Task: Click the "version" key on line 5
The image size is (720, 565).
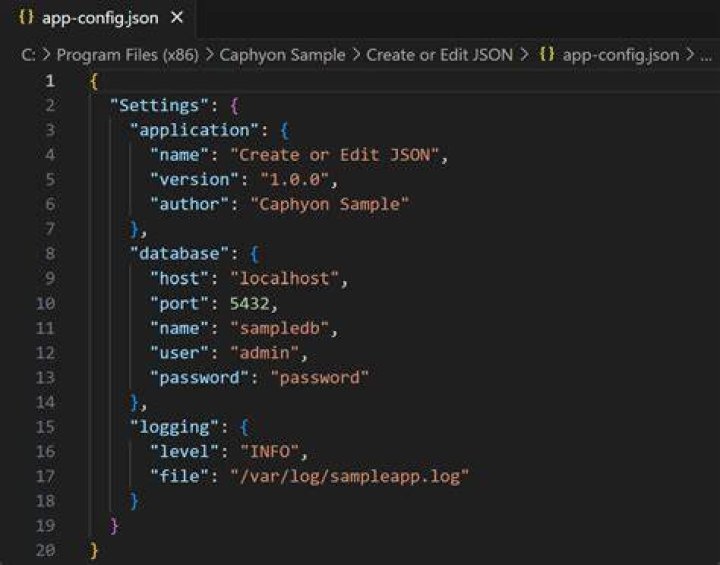Action: (x=194, y=180)
